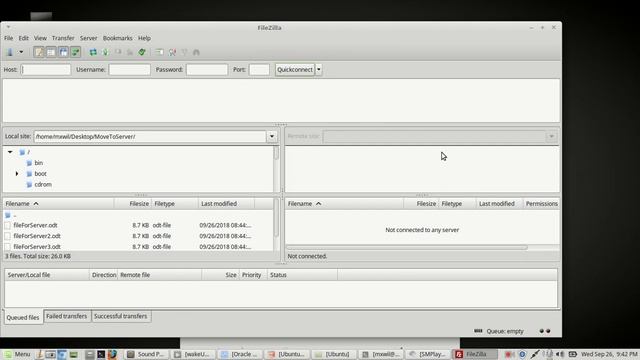Open the volume icon in system tray
This screenshot has width=640, height=360.
tap(560, 354)
